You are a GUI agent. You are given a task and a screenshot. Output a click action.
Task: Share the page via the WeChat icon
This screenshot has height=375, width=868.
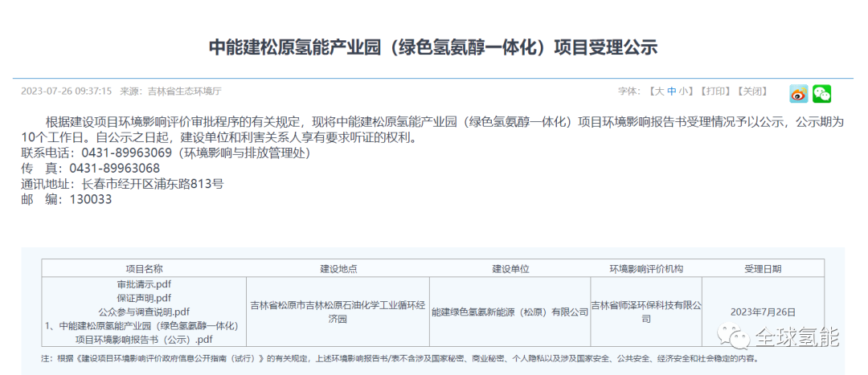tap(821, 93)
